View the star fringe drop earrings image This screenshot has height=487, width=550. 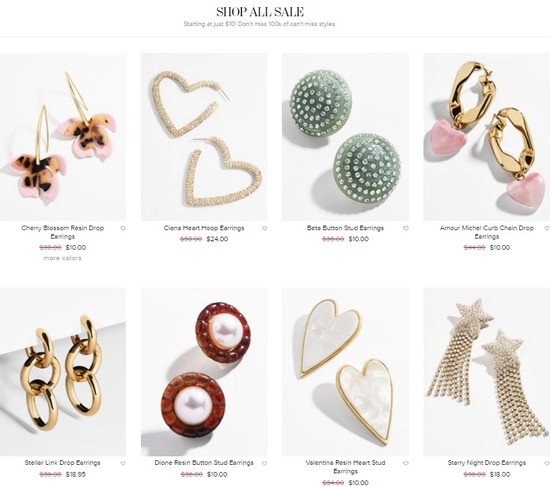tap(487, 372)
